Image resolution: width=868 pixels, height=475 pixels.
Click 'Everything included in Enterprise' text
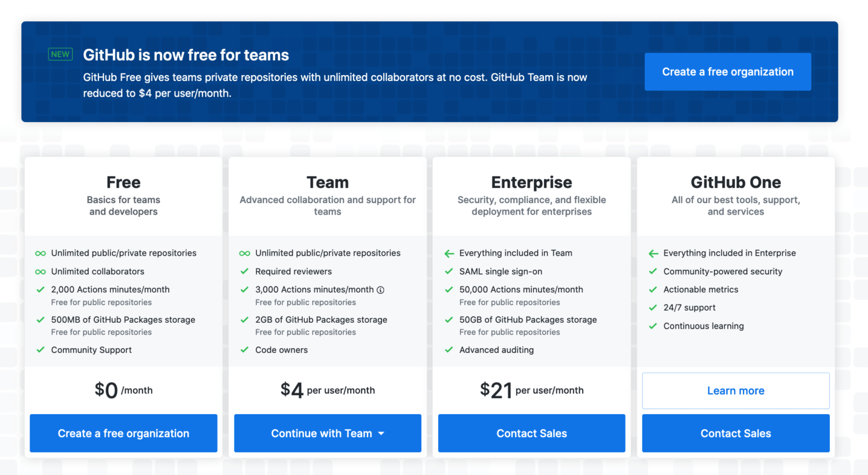pos(730,253)
